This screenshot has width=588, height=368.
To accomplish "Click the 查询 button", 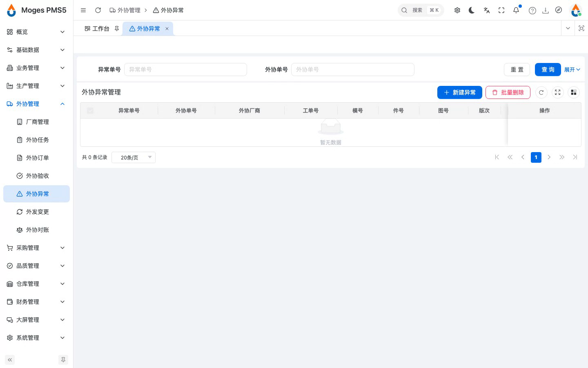I will 548,70.
